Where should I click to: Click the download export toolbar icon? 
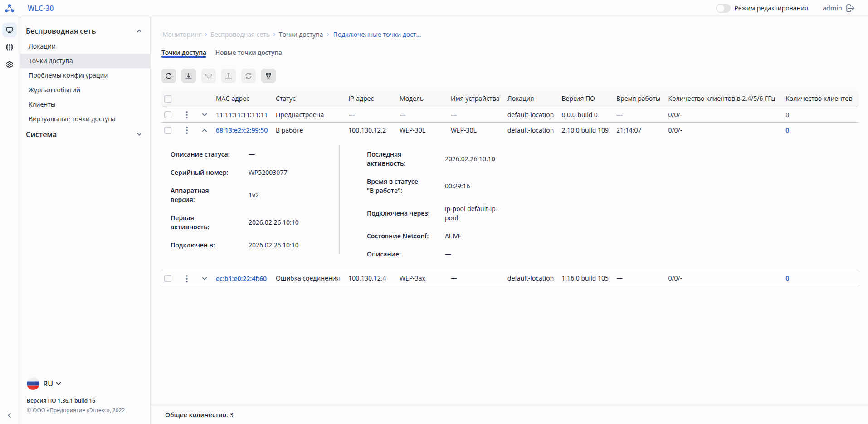(189, 76)
